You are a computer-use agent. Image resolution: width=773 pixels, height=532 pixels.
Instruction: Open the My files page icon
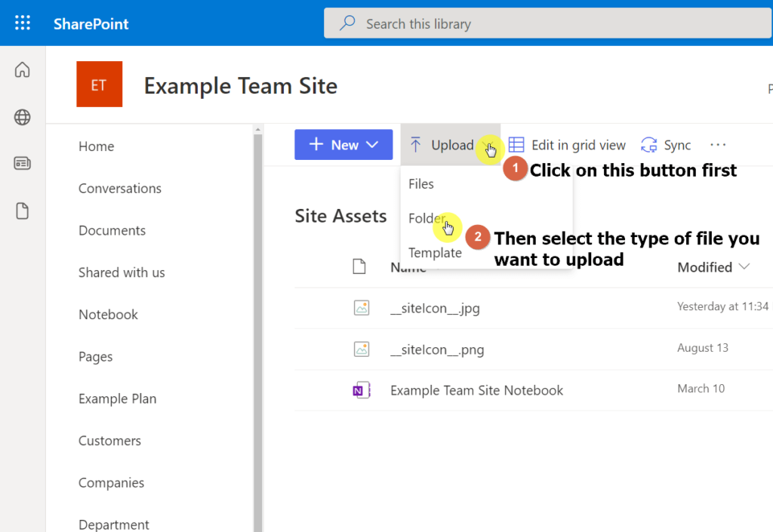tap(22, 211)
